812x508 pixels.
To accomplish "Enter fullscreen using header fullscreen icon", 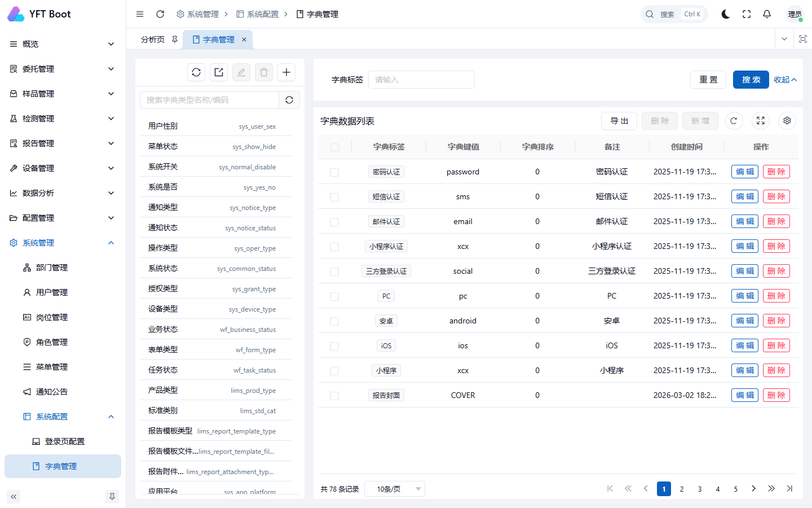I will tap(747, 14).
